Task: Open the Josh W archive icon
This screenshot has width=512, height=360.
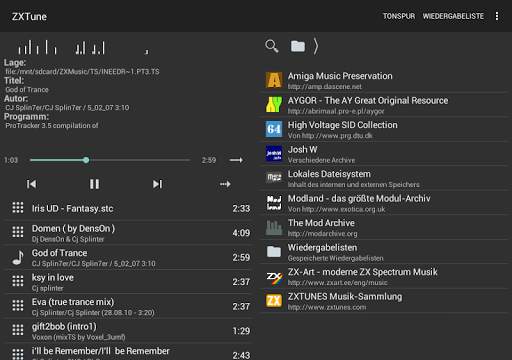Action: coord(274,154)
